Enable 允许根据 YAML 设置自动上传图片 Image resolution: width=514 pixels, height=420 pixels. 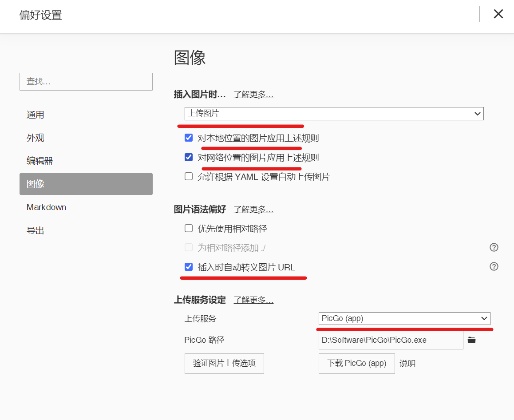click(x=188, y=176)
